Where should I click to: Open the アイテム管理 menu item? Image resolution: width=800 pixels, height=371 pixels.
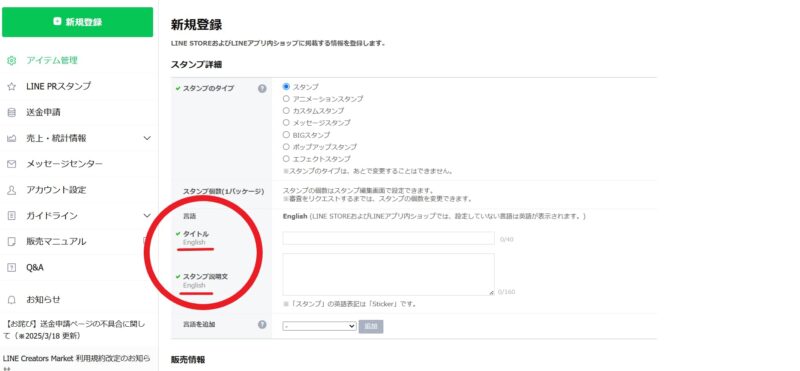(x=52, y=60)
